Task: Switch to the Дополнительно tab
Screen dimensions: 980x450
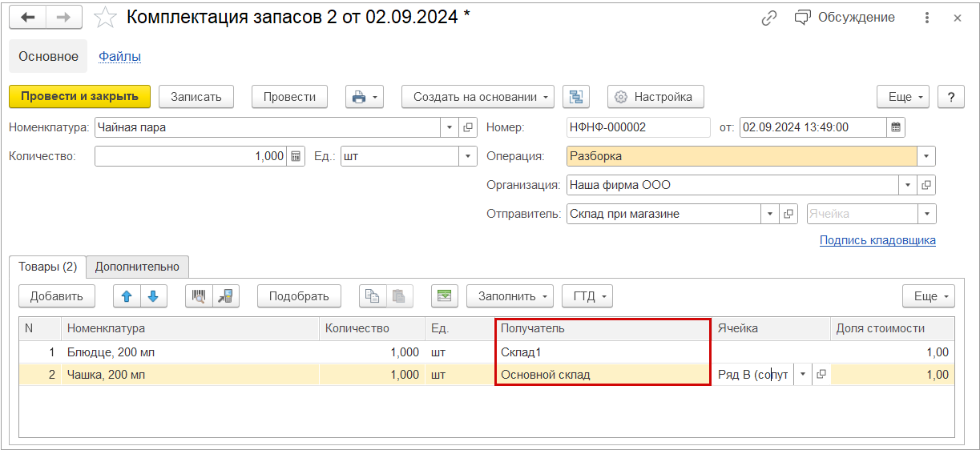Action: pos(137,267)
